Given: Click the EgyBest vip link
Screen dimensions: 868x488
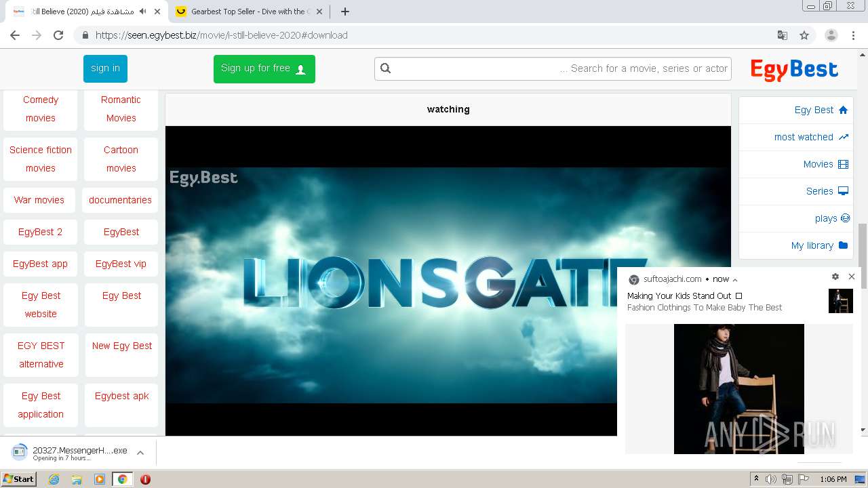Looking at the screenshot, I should coord(121,264).
